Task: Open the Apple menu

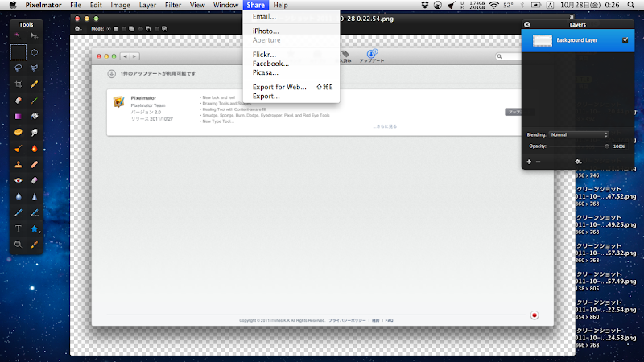Action: coord(13,5)
